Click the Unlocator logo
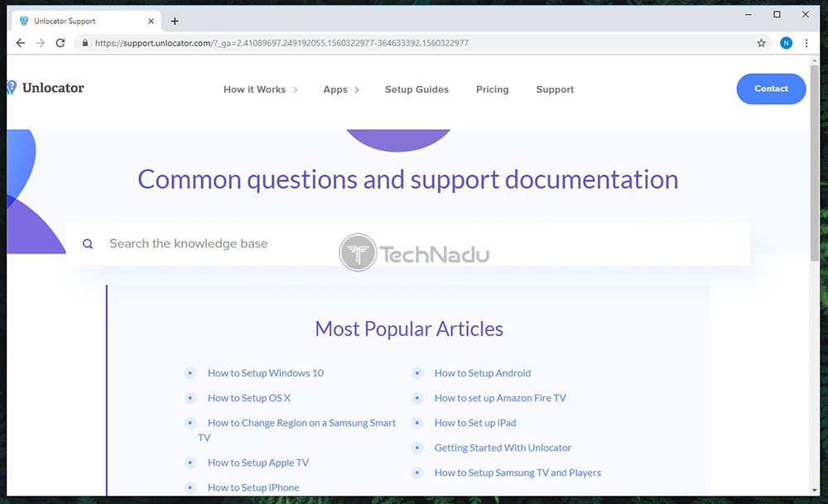Screen dimensions: 828x504 46,88
